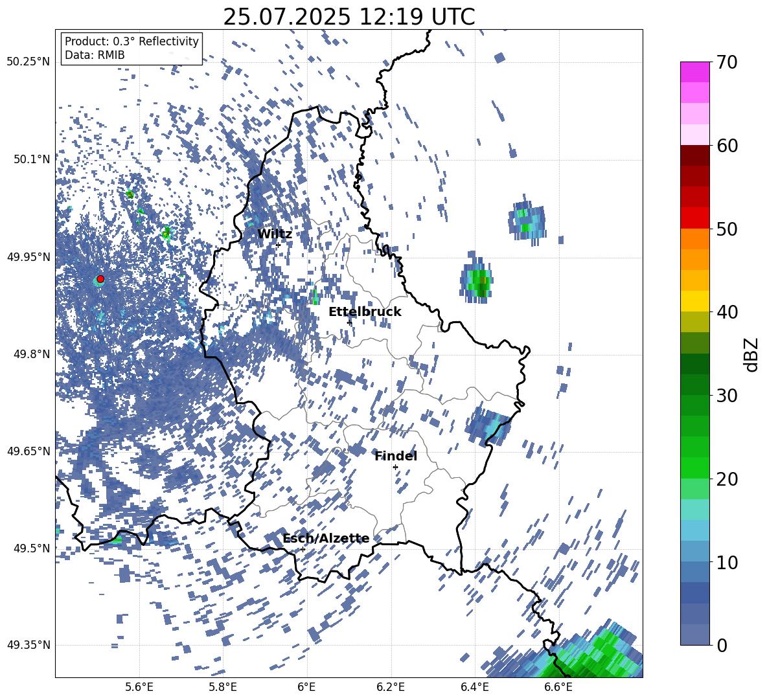The height and width of the screenshot is (700, 767).
Task: Click the cross marker below the Wiltz label
Action: click(278, 245)
